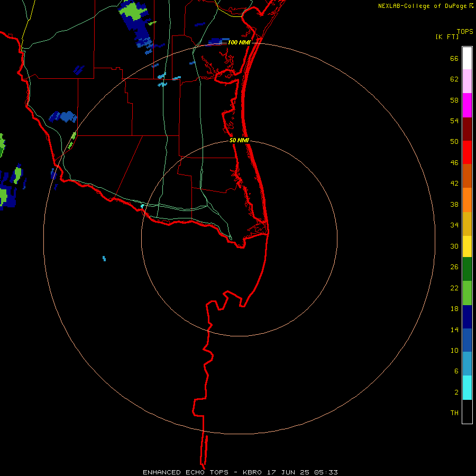Click the '18' legend value
The width and height of the screenshot is (476, 476).
(x=454, y=309)
